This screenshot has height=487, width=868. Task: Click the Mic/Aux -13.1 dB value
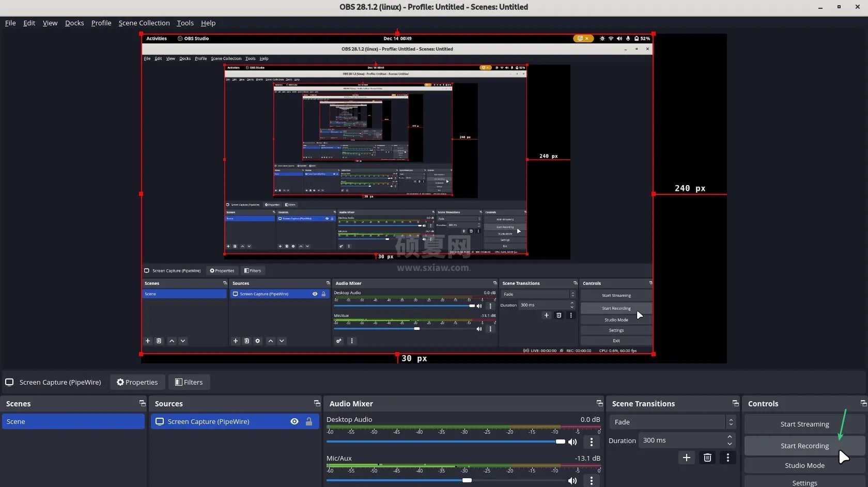tap(587, 458)
